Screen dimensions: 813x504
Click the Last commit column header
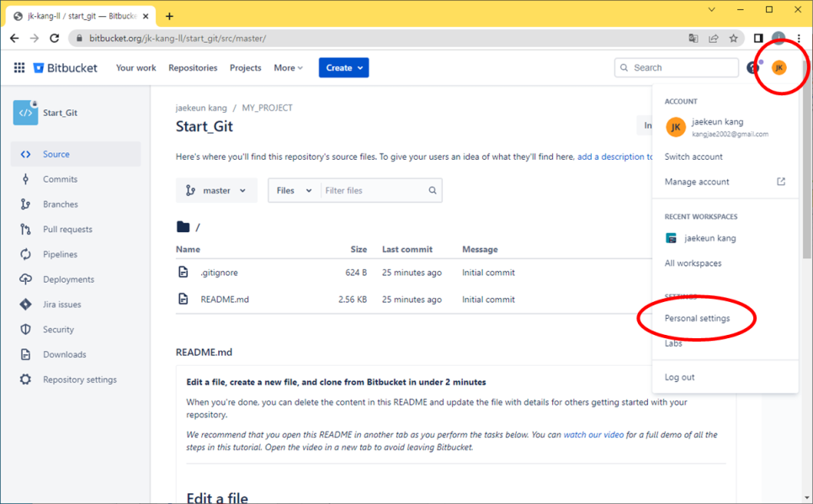(x=407, y=249)
